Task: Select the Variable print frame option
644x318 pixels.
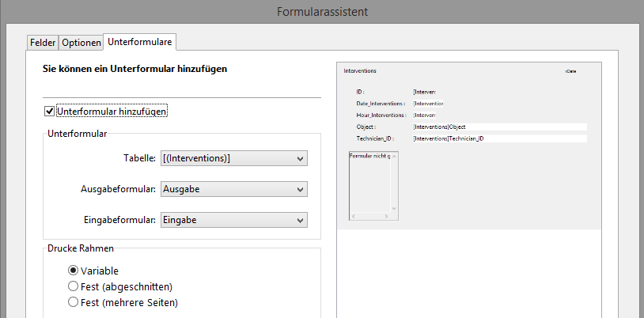Action: (74, 270)
